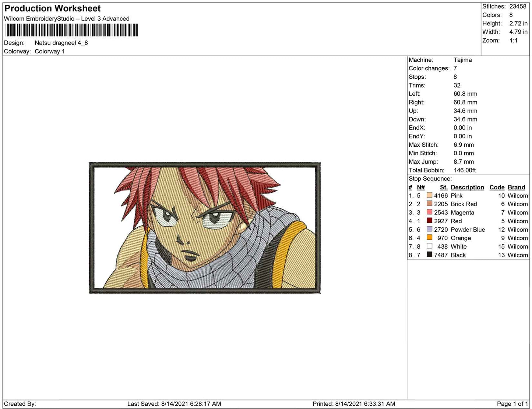The height and width of the screenshot is (409, 532).
Task: Click the White thread swatch
Action: (x=429, y=246)
